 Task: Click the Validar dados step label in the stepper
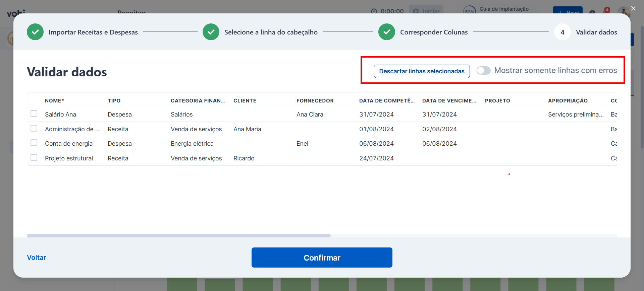click(597, 32)
